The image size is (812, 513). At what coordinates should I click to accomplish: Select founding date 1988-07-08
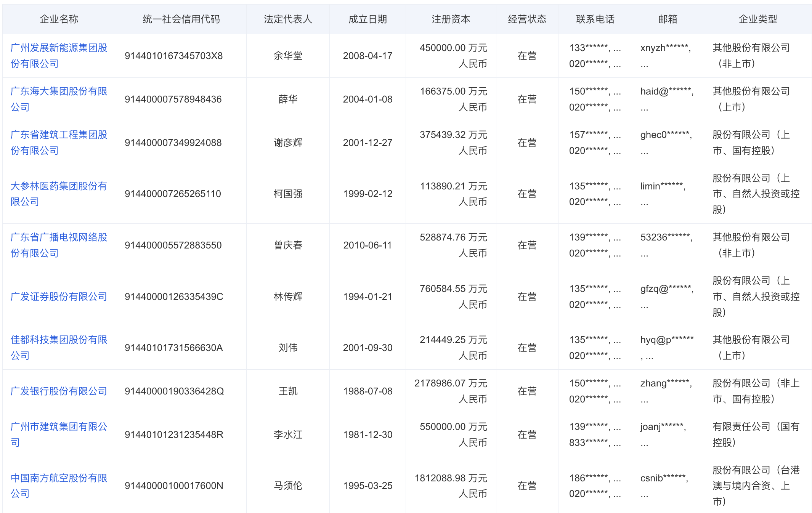pyautogui.click(x=367, y=391)
